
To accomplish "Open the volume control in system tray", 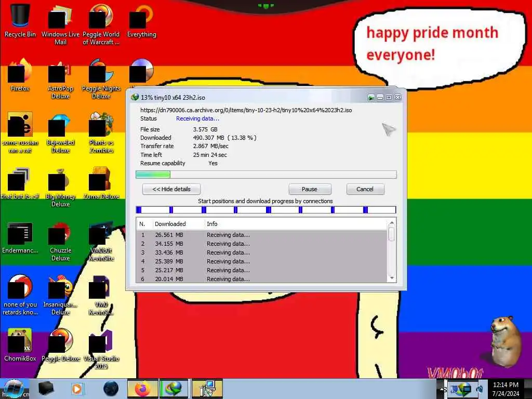I will [480, 389].
